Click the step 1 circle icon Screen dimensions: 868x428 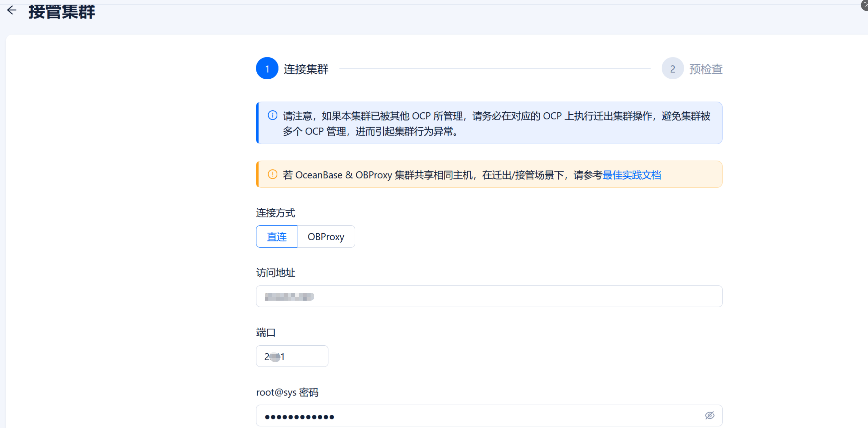tap(267, 69)
